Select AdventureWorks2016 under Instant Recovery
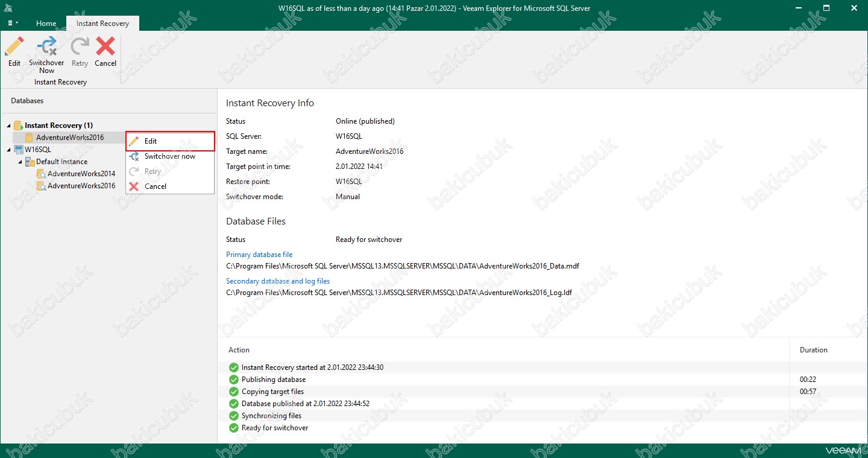 click(70, 138)
